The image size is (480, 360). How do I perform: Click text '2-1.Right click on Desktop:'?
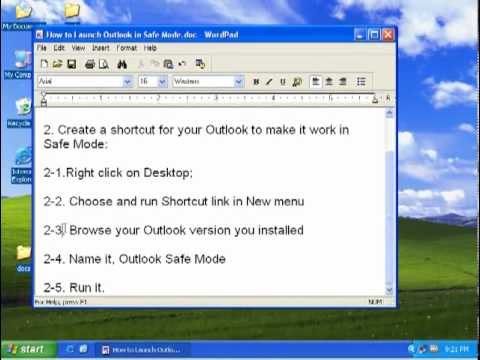pos(118,173)
